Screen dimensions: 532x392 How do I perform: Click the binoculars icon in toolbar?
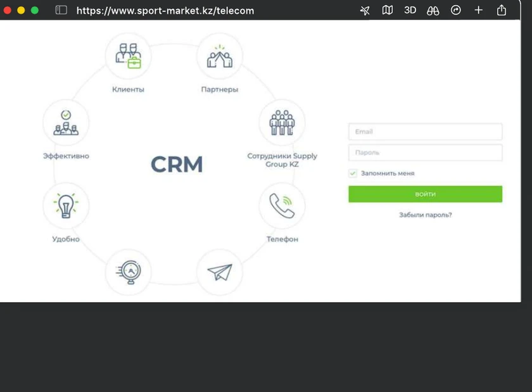433,11
